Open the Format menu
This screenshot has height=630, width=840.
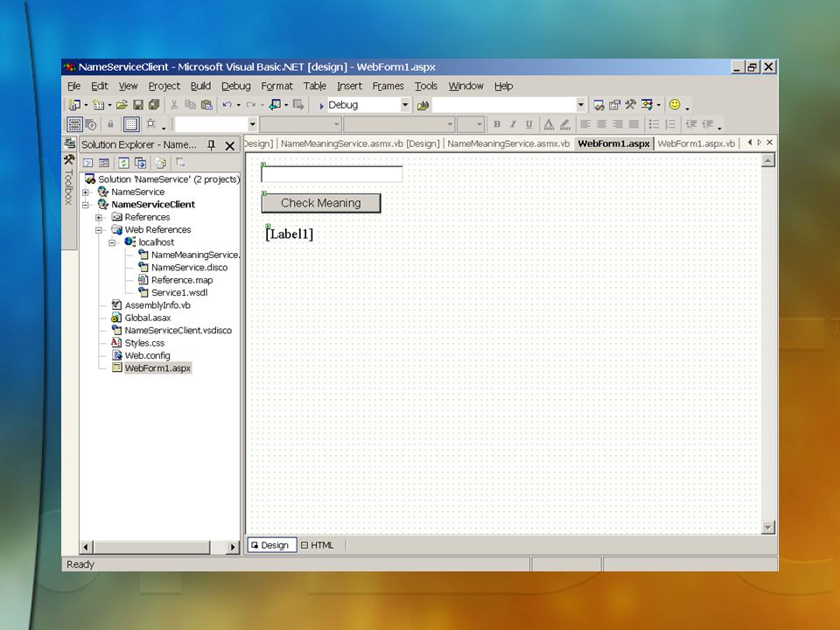[277, 86]
